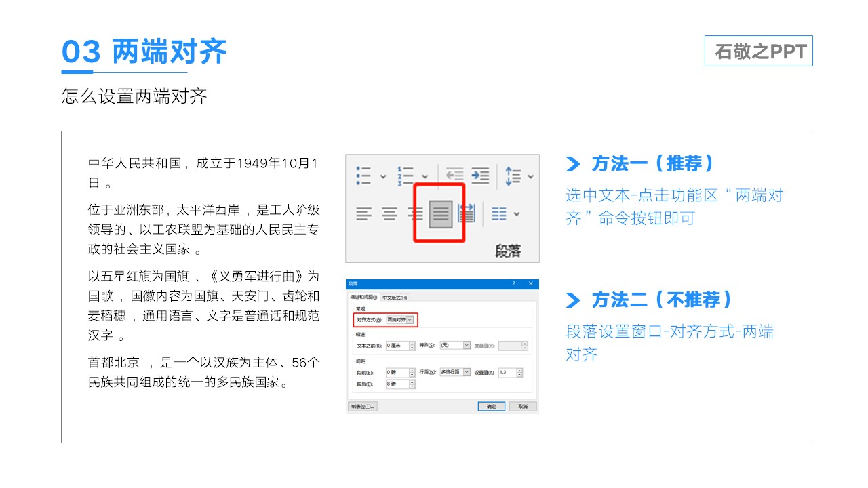868x488 pixels.
Task: Click the 文本之前 spinner arrows
Action: [x=412, y=346]
